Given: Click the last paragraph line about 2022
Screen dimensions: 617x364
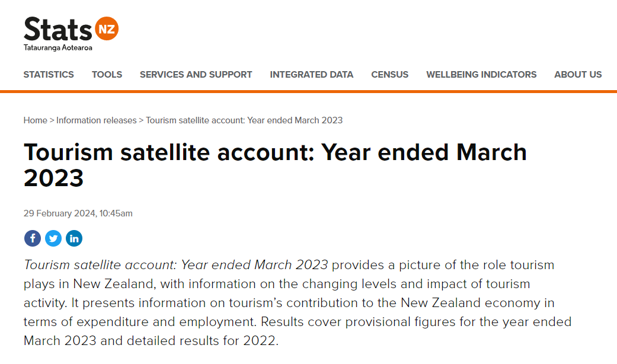Looking at the screenshot, I should (x=151, y=341).
